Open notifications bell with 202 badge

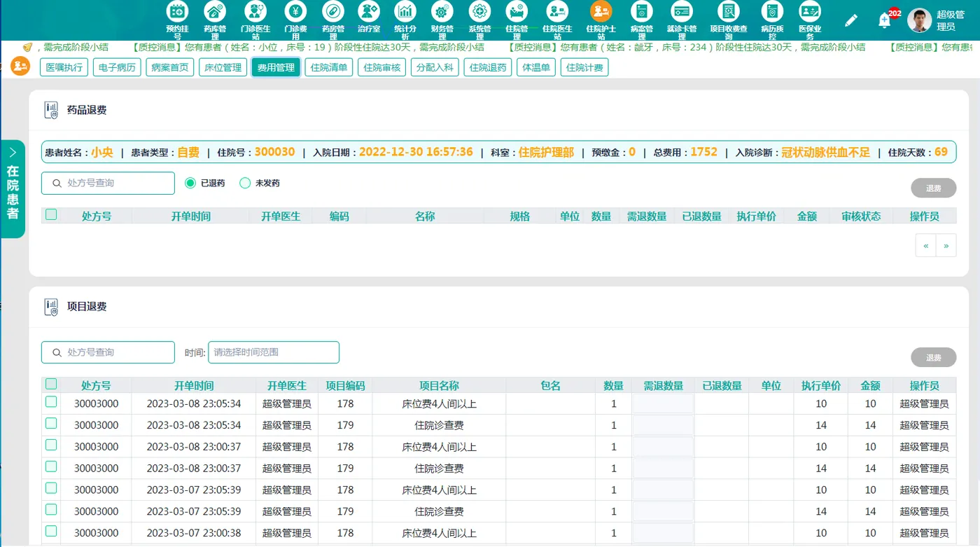[885, 20]
